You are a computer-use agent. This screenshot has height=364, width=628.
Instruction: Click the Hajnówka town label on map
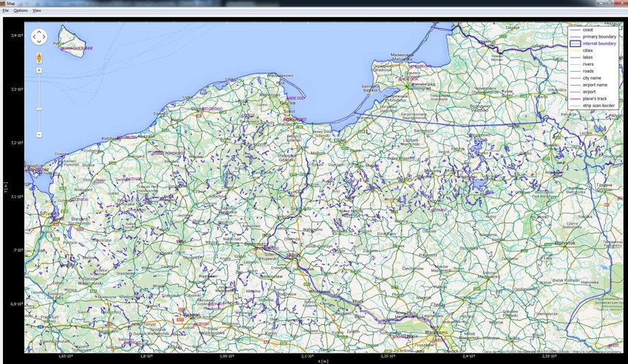tap(589, 282)
